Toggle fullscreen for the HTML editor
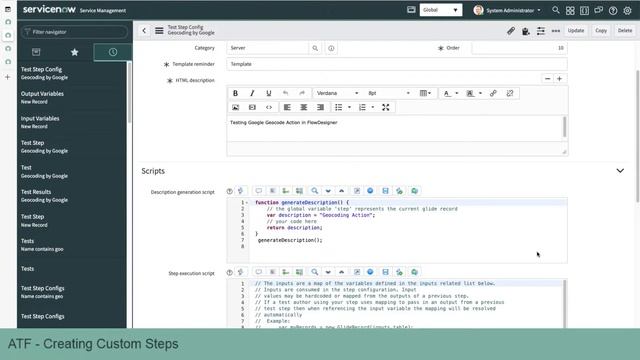 pos(386,107)
